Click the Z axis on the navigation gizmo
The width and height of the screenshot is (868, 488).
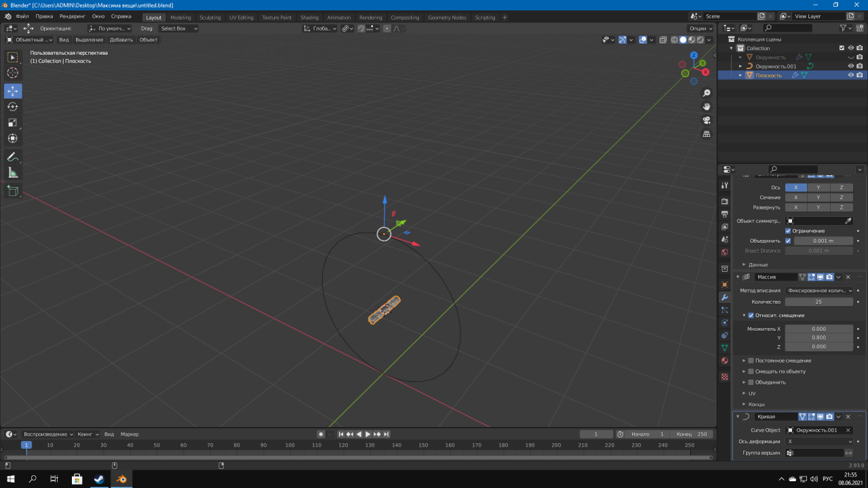[694, 56]
